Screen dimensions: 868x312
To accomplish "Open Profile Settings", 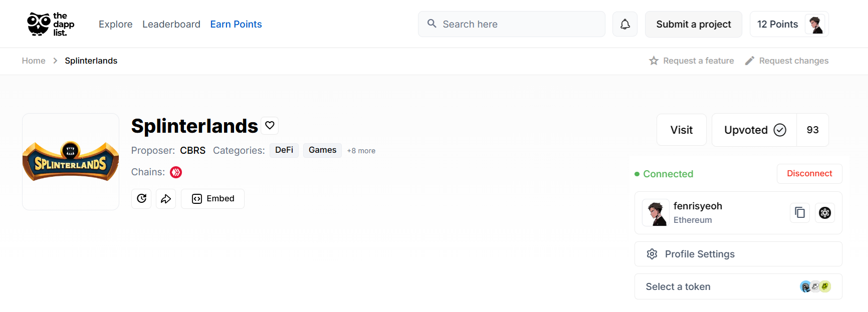I will point(738,254).
